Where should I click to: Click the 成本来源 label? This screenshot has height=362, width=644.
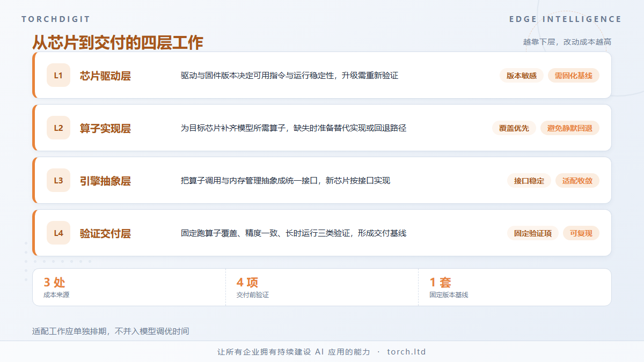pos(56,295)
